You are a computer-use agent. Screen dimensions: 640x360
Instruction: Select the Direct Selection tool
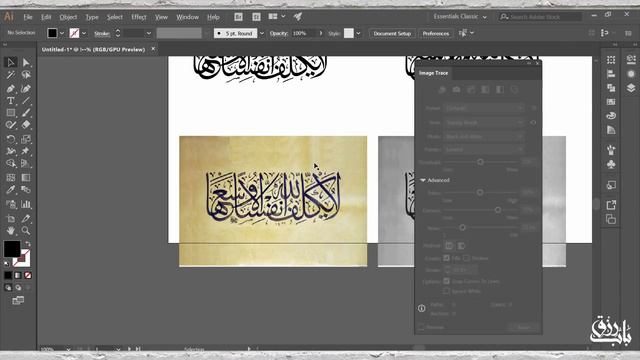26,62
